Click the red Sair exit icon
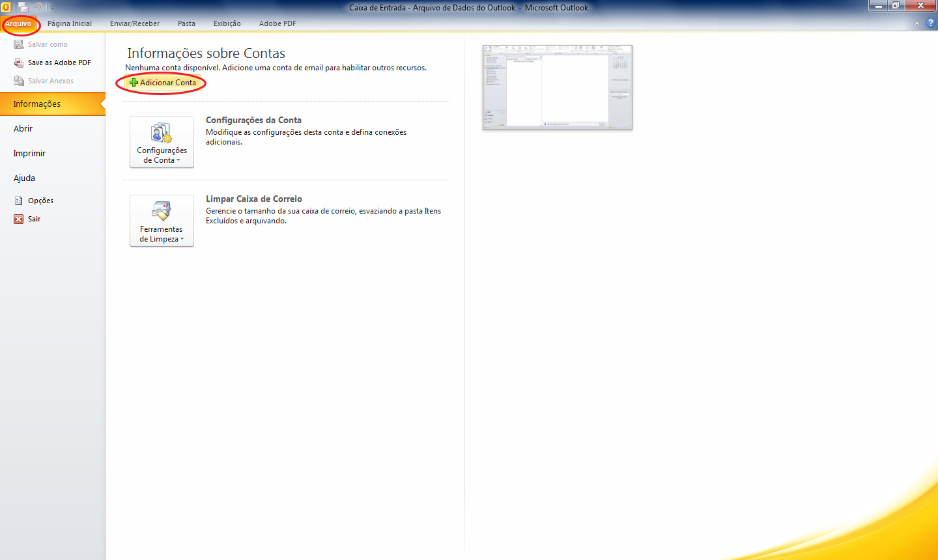938x560 pixels. pyautogui.click(x=19, y=219)
